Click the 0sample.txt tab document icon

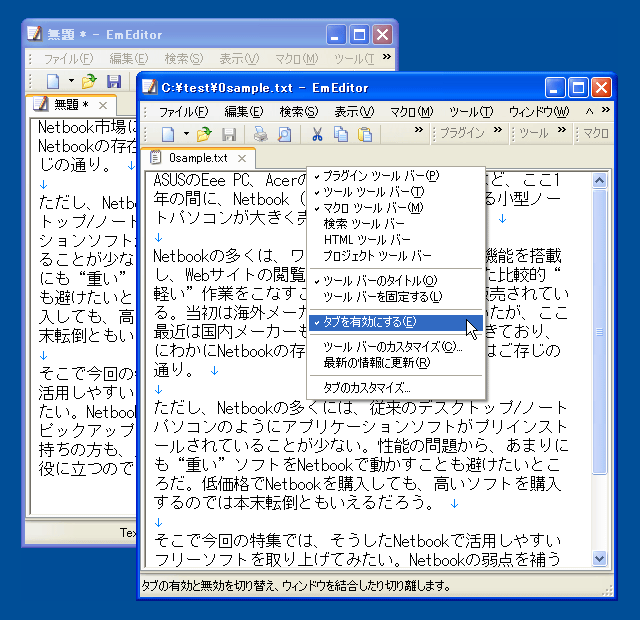pos(155,158)
